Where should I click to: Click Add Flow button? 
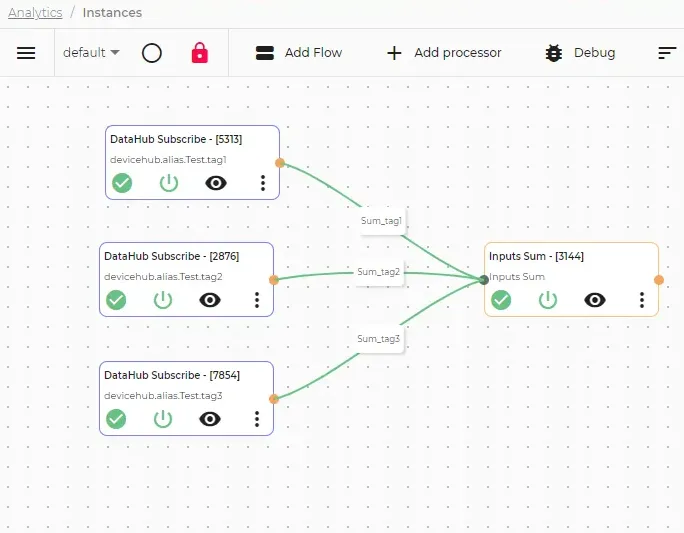[x=299, y=53]
